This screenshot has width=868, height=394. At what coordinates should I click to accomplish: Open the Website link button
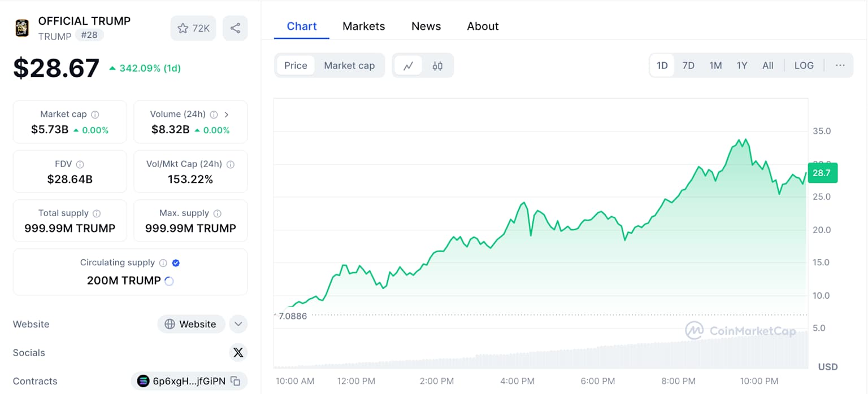[191, 324]
